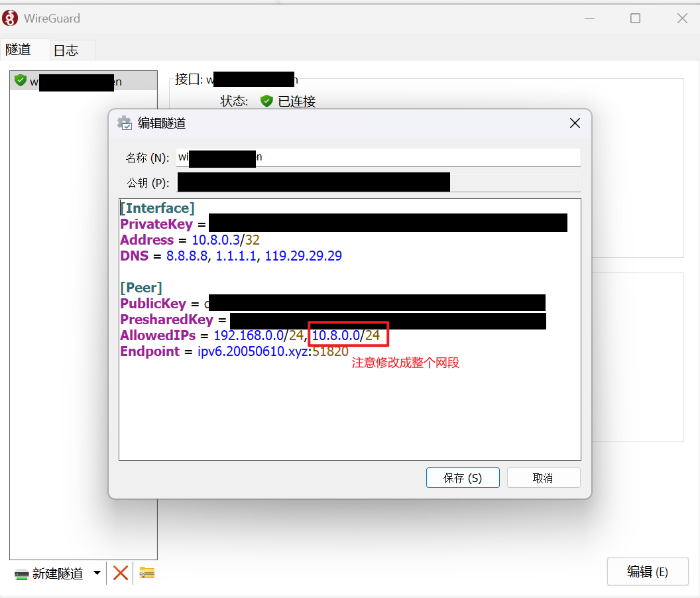Click the DNS line in config editor
Image resolution: width=700 pixels, height=598 pixels.
pyautogui.click(x=231, y=256)
